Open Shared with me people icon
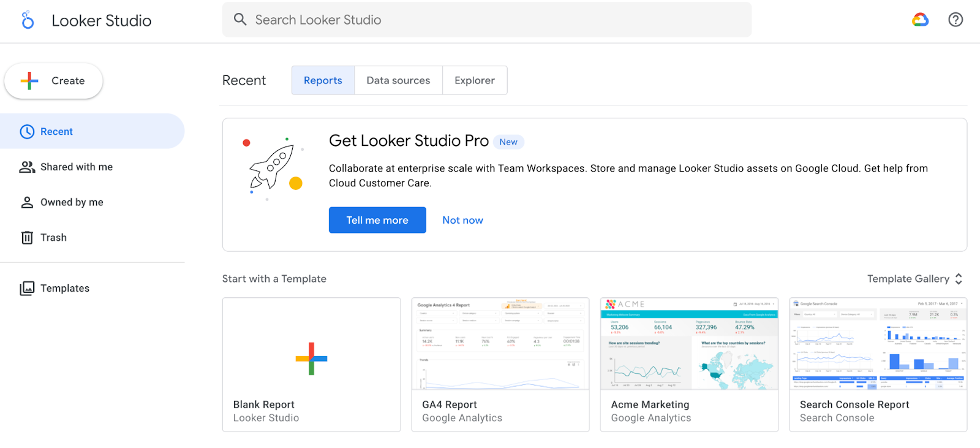 click(x=27, y=167)
